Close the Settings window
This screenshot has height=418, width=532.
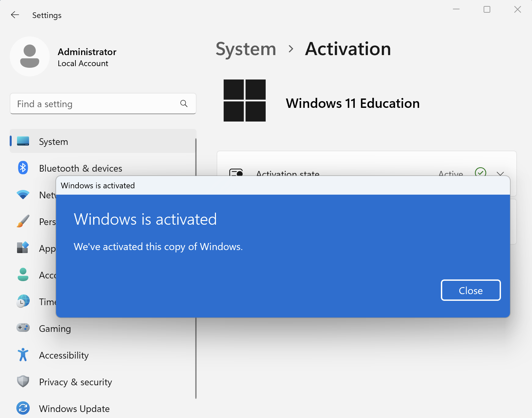pyautogui.click(x=518, y=9)
